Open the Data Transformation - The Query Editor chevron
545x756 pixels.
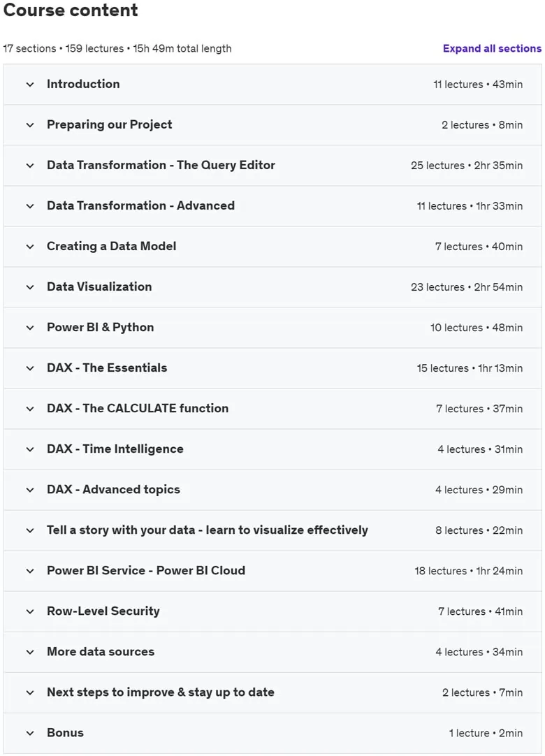pos(30,166)
